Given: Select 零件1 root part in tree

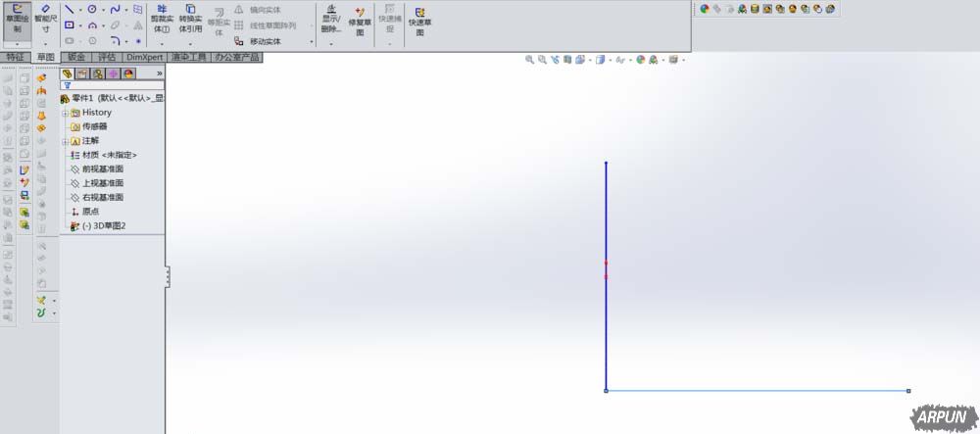Looking at the screenshot, I should pos(113,99).
